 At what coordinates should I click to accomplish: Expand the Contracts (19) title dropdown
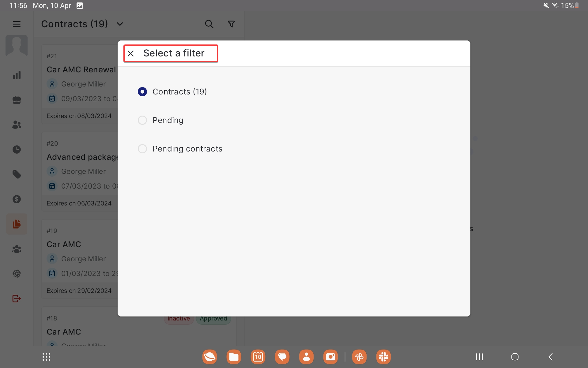[x=120, y=24]
